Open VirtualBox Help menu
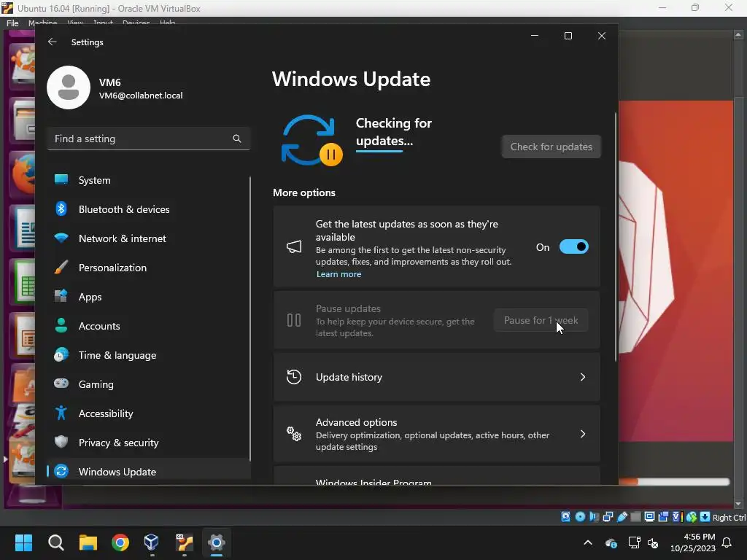The width and height of the screenshot is (747, 560). pos(168,23)
